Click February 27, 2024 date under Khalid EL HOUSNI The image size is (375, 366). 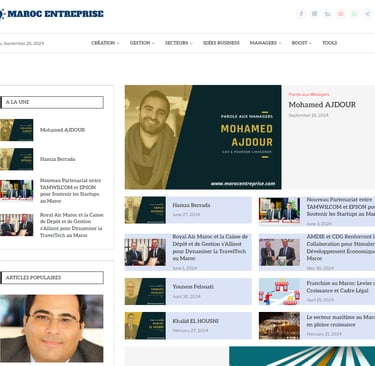190,331
